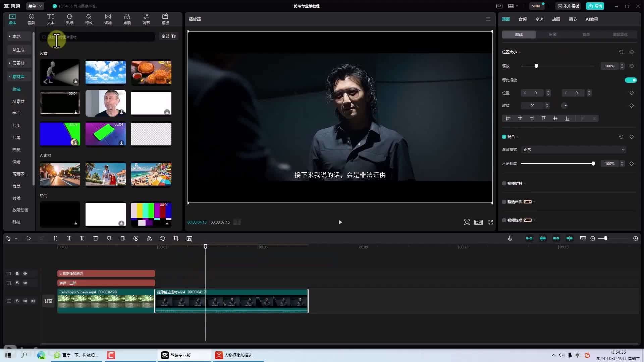The height and width of the screenshot is (362, 644).
Task: Click the reverse playback icon
Action: coord(136,238)
